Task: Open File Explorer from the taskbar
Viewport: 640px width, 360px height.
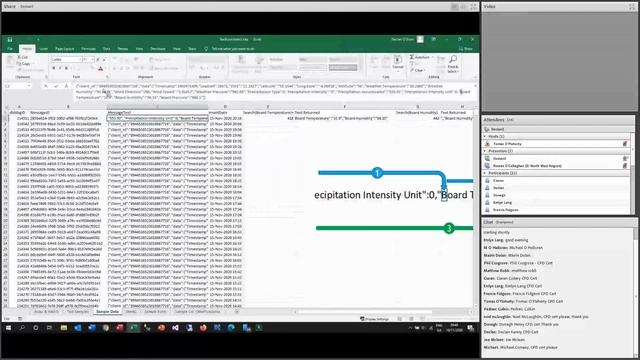Action: click(x=64, y=327)
